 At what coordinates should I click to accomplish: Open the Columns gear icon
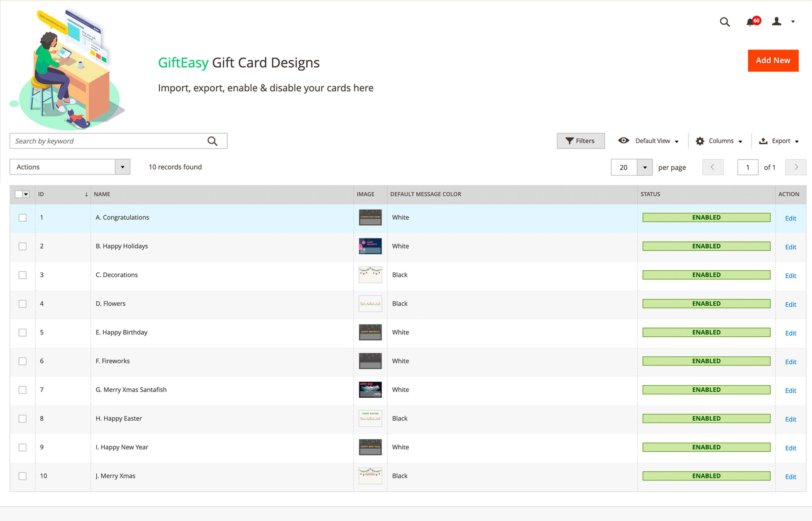point(700,141)
